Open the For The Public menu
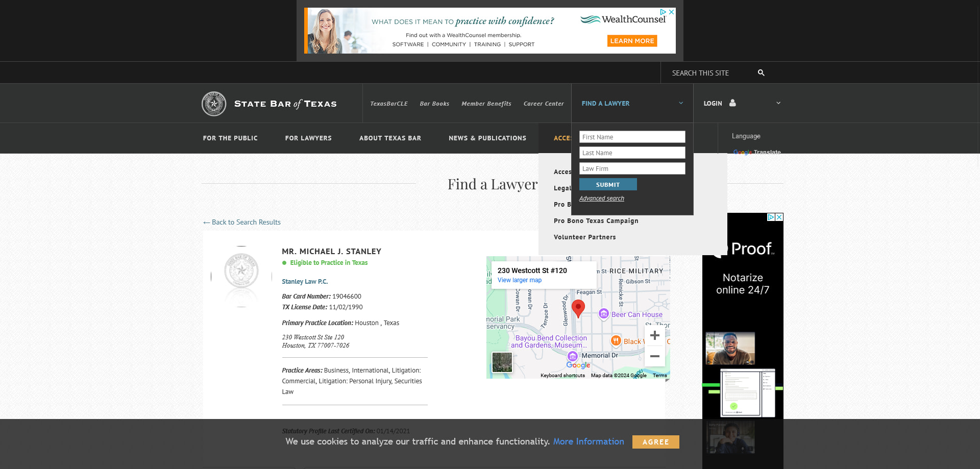 click(230, 138)
